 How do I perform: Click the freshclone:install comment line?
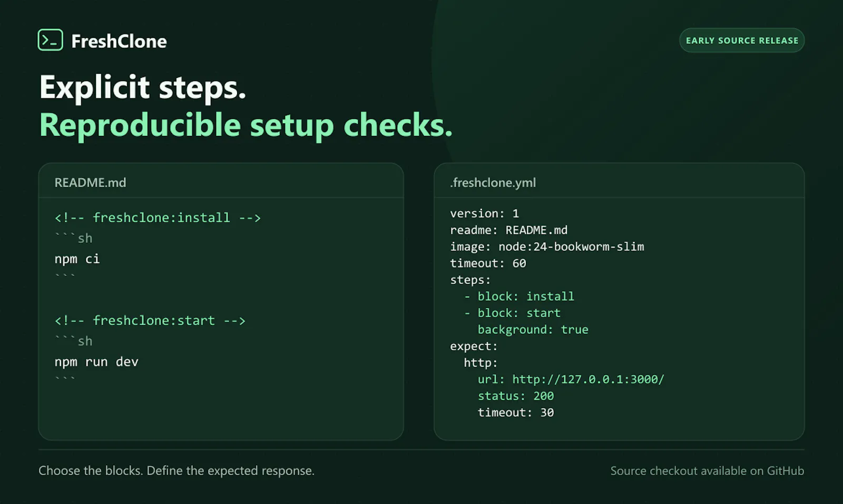(158, 218)
